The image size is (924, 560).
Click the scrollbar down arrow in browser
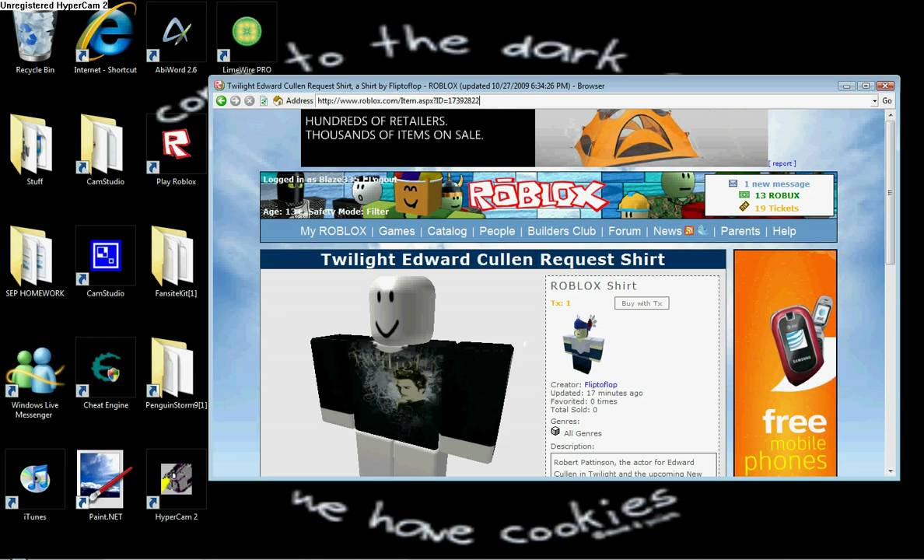(x=891, y=471)
